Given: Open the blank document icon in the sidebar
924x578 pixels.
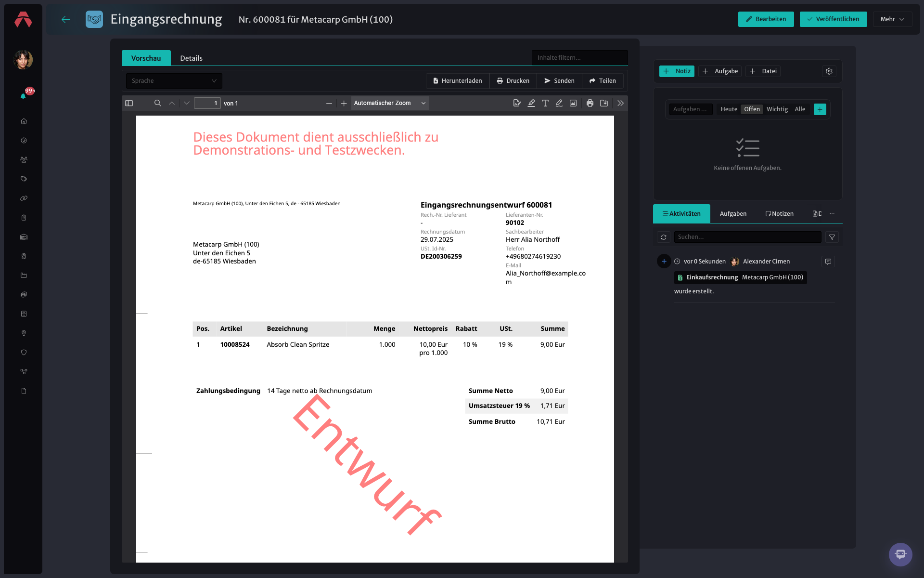Looking at the screenshot, I should click(x=24, y=391).
